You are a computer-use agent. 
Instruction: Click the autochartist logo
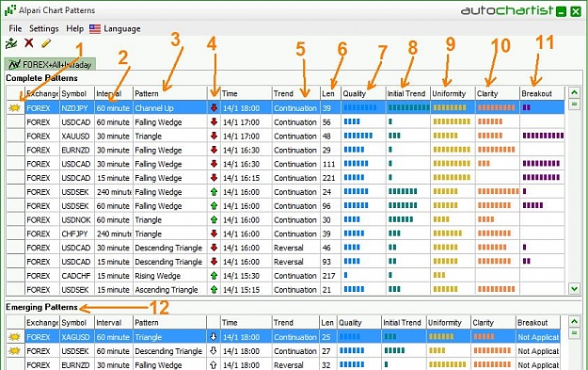[x=507, y=10]
